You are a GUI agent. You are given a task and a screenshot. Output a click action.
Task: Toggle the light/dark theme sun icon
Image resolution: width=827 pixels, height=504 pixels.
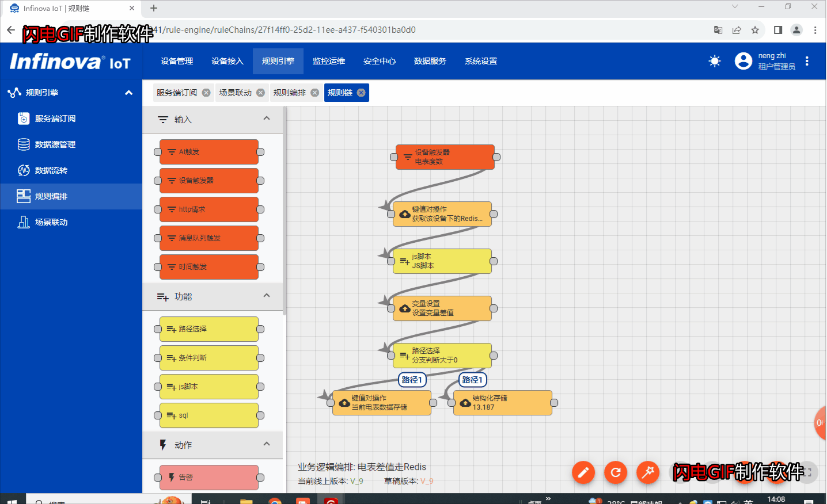click(x=715, y=61)
